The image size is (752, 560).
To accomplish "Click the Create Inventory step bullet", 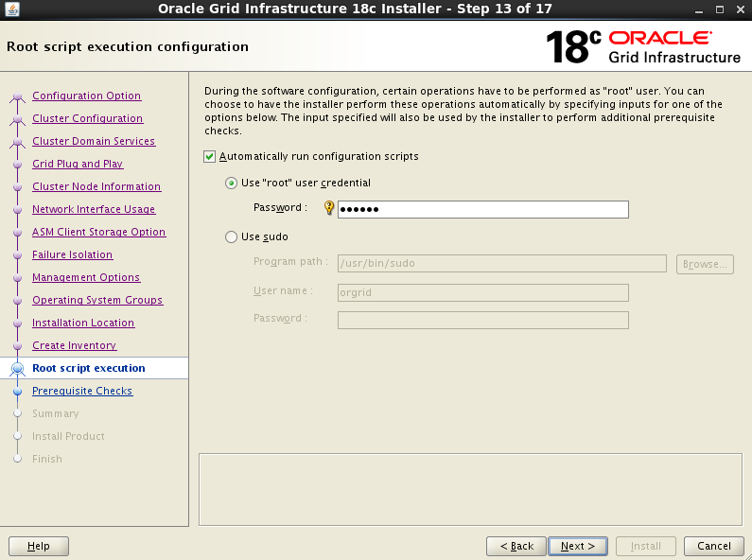I will click(x=18, y=345).
